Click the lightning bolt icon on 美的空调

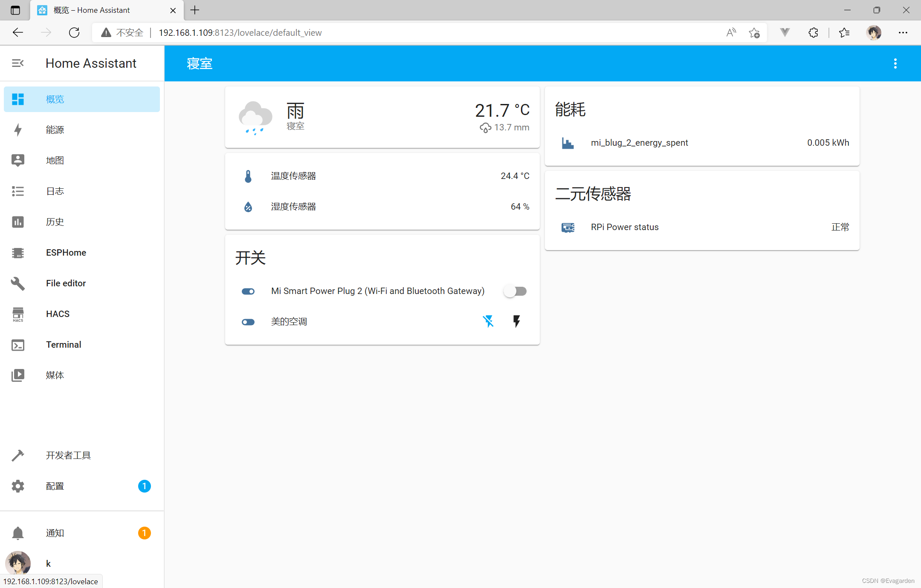click(517, 321)
